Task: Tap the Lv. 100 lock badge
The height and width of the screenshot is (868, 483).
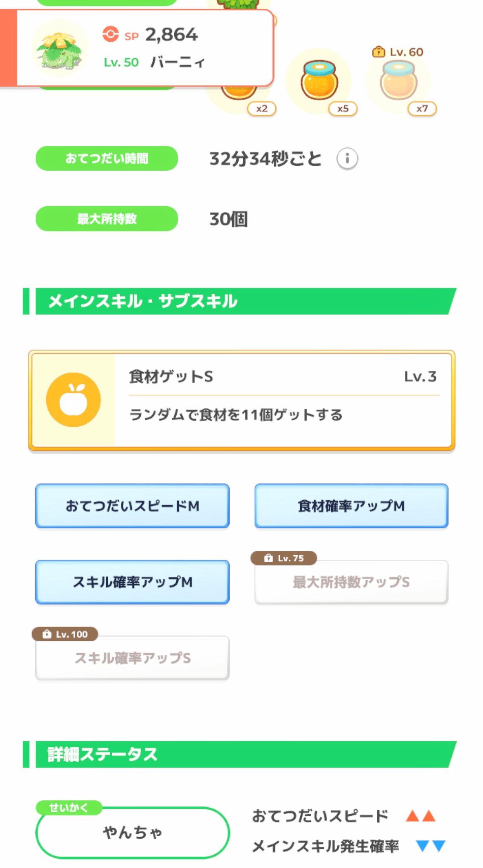Action: pyautogui.click(x=65, y=634)
